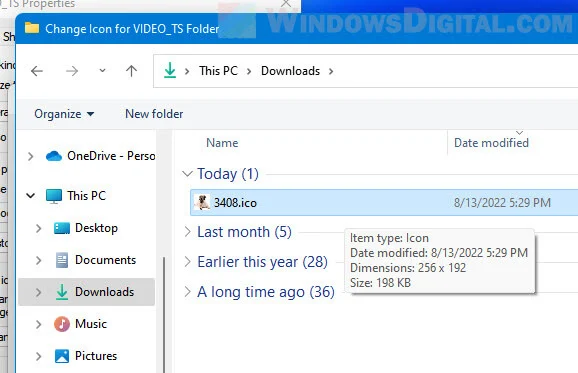Open OneDrive - Personal in navigation pane
The height and width of the screenshot is (373, 578).
111,156
